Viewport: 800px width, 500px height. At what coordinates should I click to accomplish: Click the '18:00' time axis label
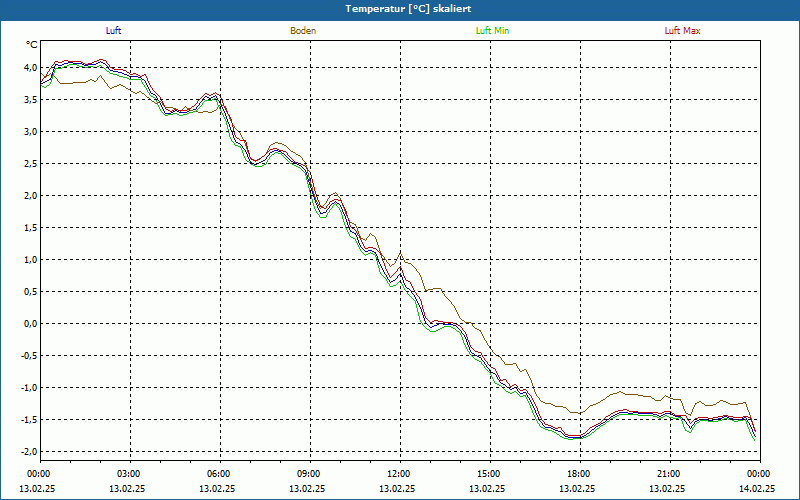pos(580,474)
